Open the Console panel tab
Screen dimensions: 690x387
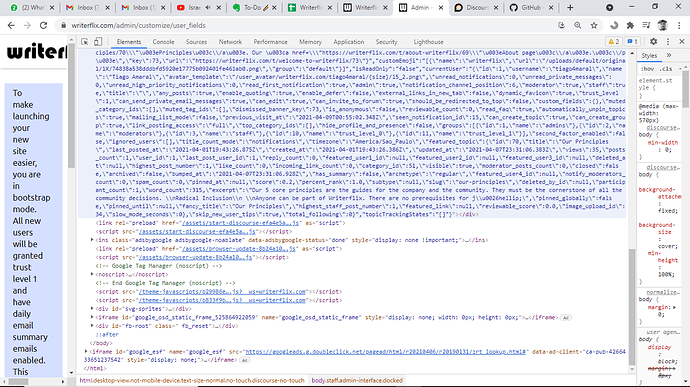(x=163, y=42)
